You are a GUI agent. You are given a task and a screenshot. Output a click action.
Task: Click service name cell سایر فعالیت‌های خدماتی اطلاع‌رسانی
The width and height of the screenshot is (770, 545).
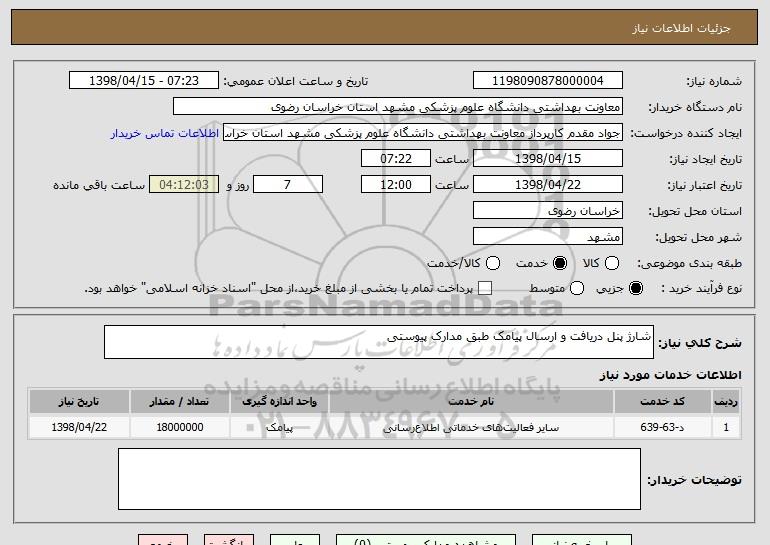[471, 427]
